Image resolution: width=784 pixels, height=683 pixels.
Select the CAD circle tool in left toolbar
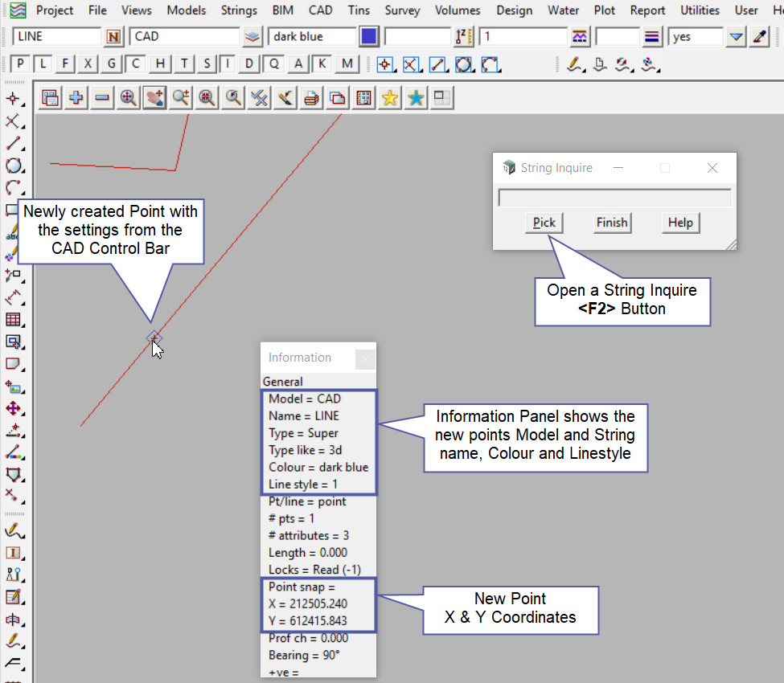13,166
